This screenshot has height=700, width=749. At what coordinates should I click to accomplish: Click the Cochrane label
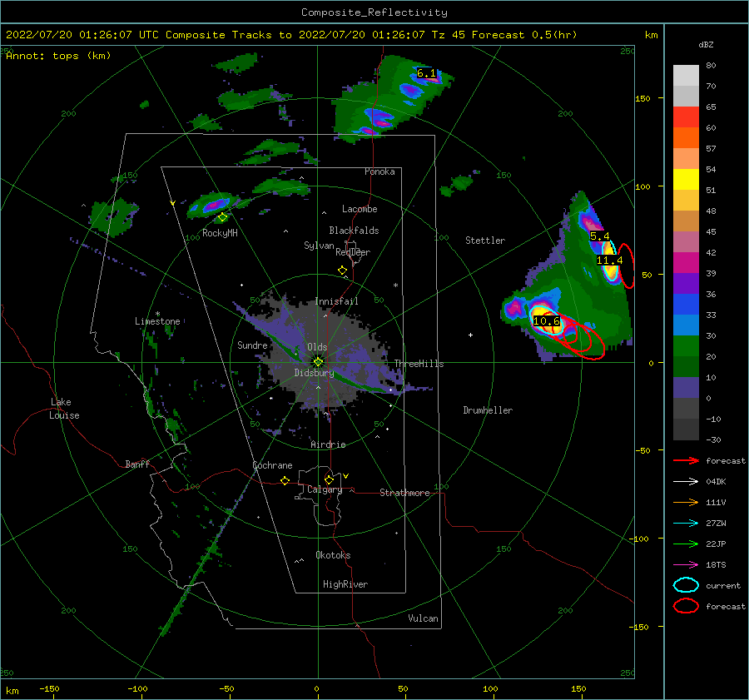(x=272, y=465)
